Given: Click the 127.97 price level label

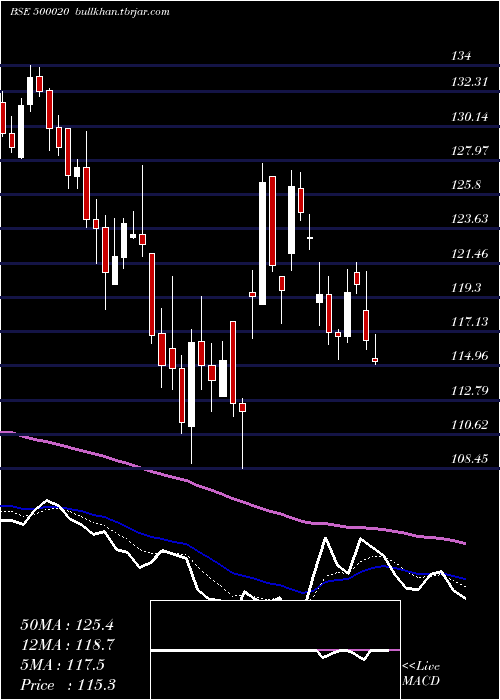Looking at the screenshot, I should 470,151.
